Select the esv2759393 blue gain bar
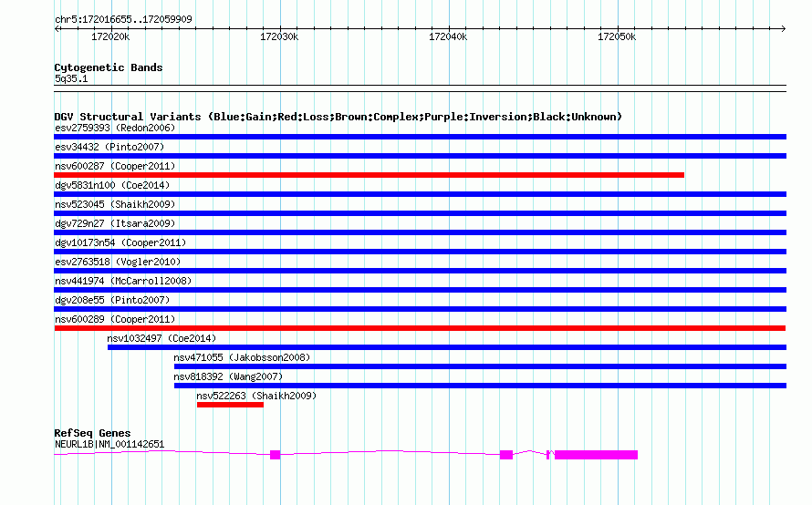The height and width of the screenshot is (505, 812). pyautogui.click(x=420, y=137)
